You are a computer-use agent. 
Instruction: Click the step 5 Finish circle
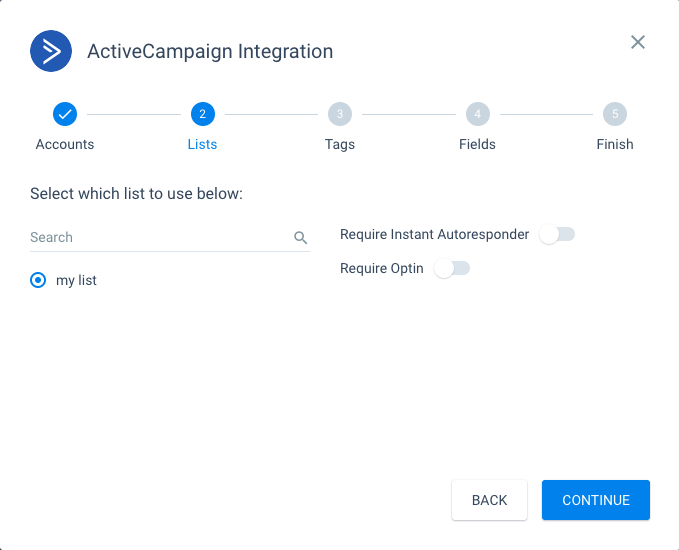click(615, 114)
